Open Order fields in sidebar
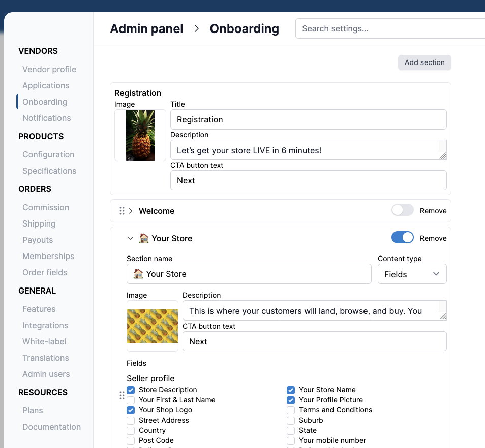The image size is (485, 448). pyautogui.click(x=45, y=272)
